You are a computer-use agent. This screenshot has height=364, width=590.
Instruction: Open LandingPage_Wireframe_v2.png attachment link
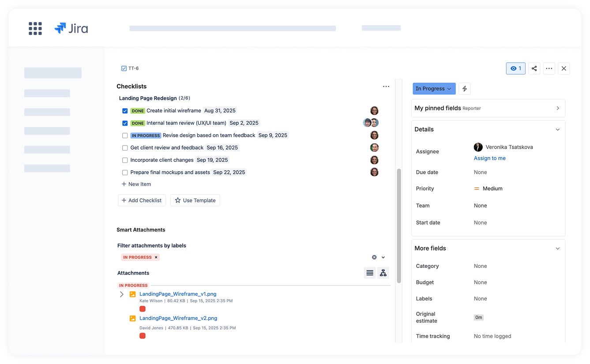(178, 318)
